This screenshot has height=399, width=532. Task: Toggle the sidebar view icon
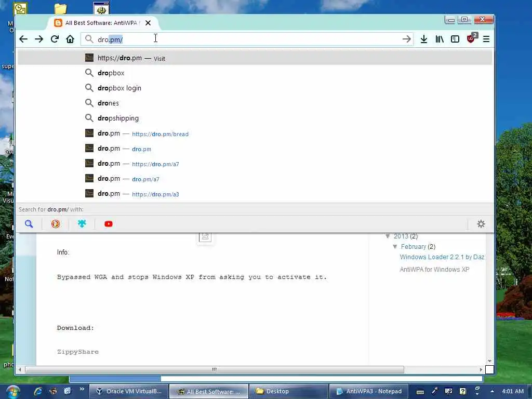click(455, 39)
